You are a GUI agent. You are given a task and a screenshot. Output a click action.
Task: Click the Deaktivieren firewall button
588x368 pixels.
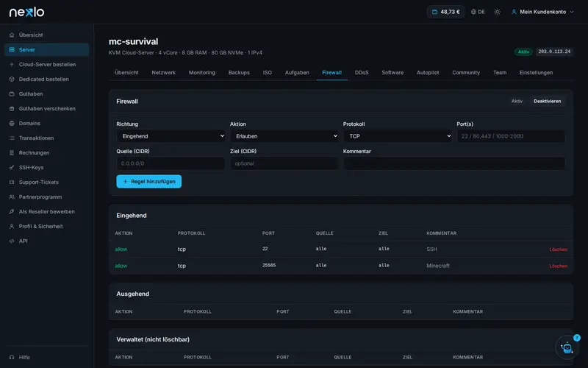547,101
